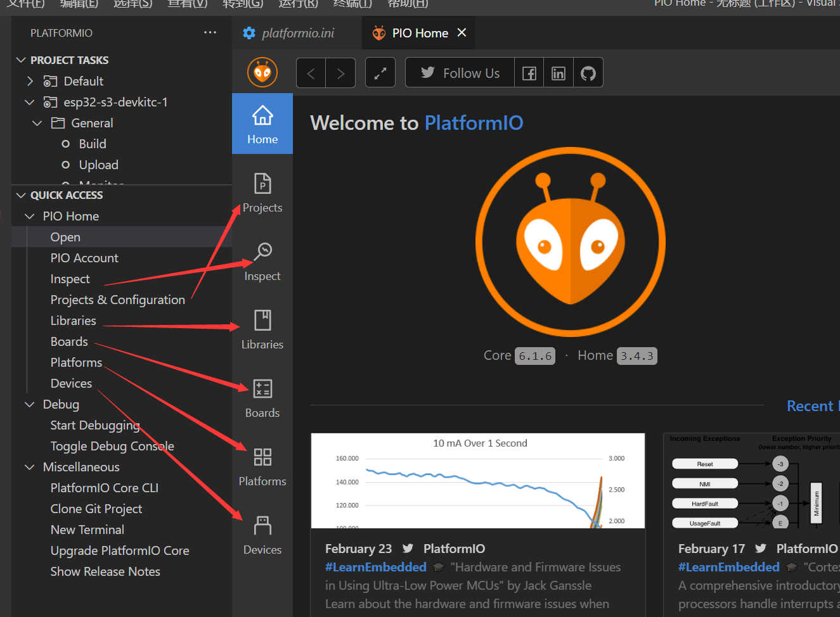Open the 10 mA Over 1 Second chart thumbnail
The height and width of the screenshot is (617, 840).
(x=478, y=481)
